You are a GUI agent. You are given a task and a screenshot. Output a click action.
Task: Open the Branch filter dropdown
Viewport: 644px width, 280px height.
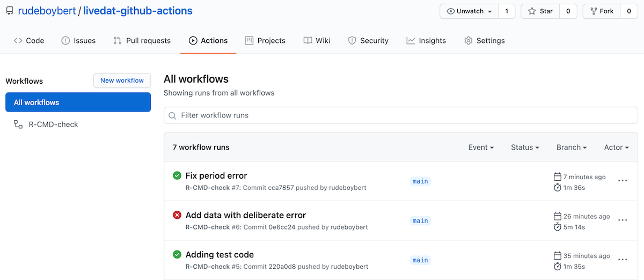572,148
